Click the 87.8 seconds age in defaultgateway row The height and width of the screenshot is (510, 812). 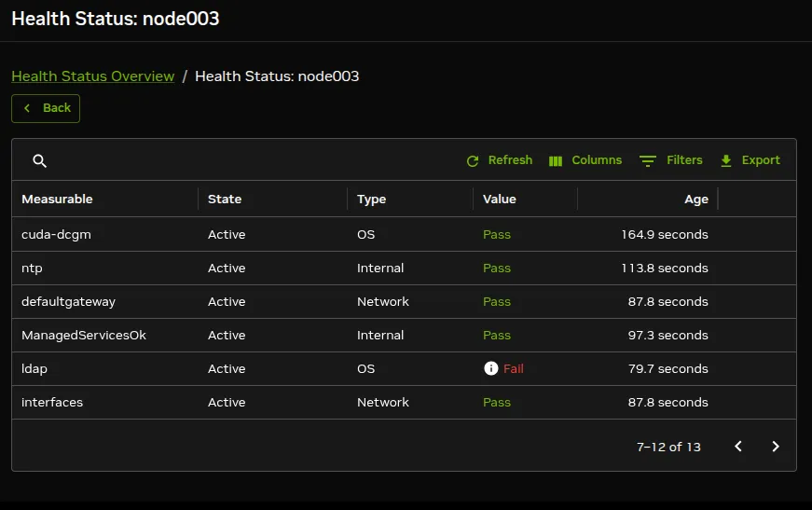pos(668,302)
